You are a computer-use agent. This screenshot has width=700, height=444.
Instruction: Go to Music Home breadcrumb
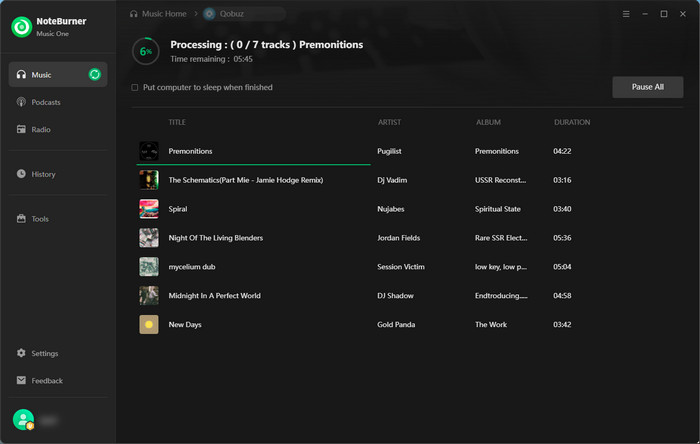[164, 14]
